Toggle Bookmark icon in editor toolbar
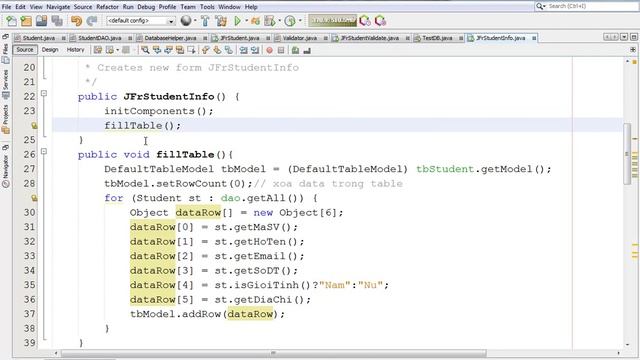The height and width of the screenshot is (360, 640). pyautogui.click(x=229, y=50)
